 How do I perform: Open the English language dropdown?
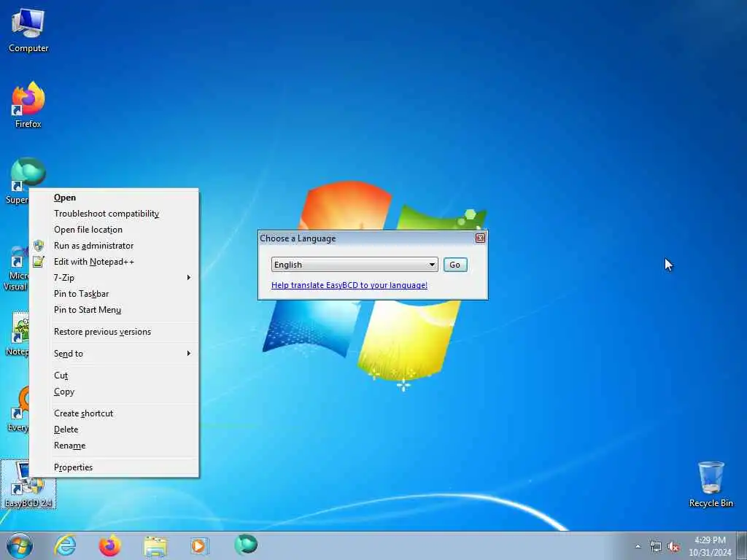click(355, 264)
